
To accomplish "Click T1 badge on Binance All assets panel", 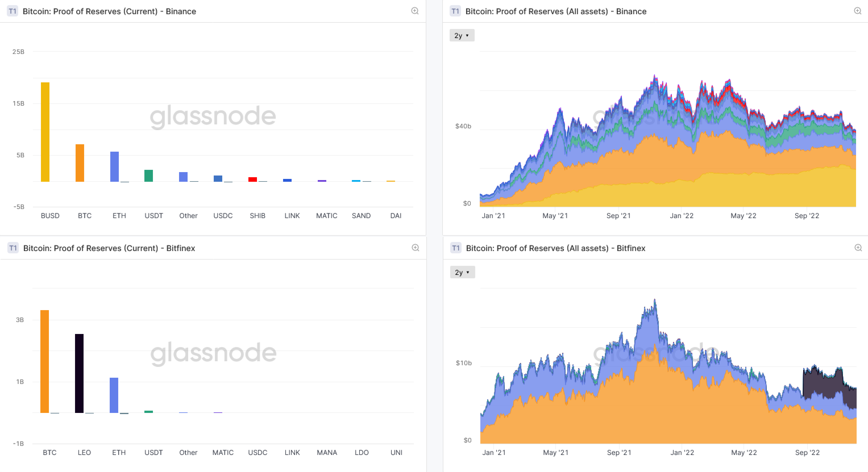I will 455,11.
